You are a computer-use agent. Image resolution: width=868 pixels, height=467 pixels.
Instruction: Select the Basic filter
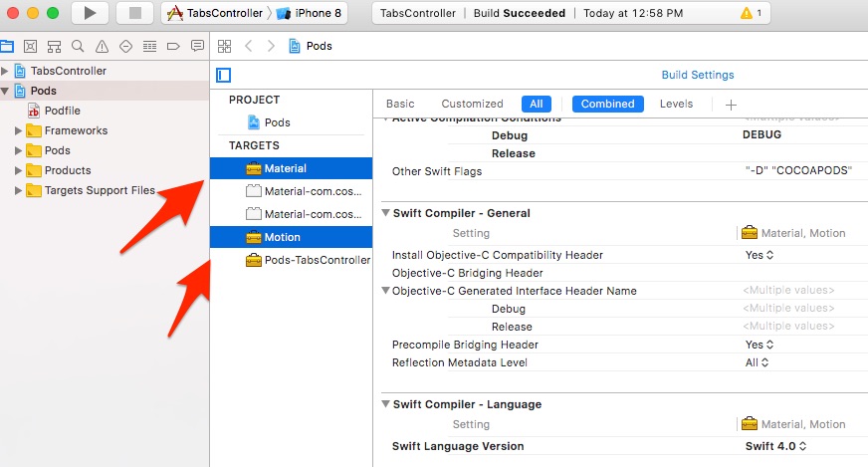[400, 104]
